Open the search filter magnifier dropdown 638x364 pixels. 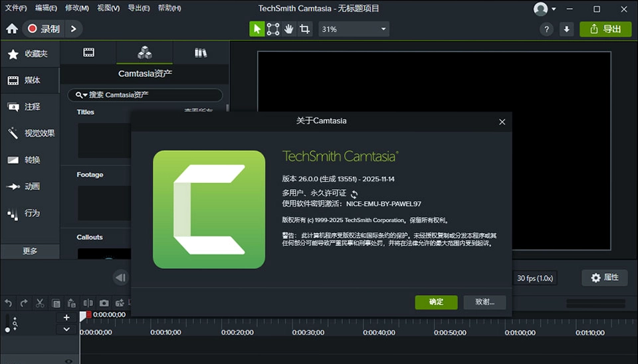click(81, 95)
